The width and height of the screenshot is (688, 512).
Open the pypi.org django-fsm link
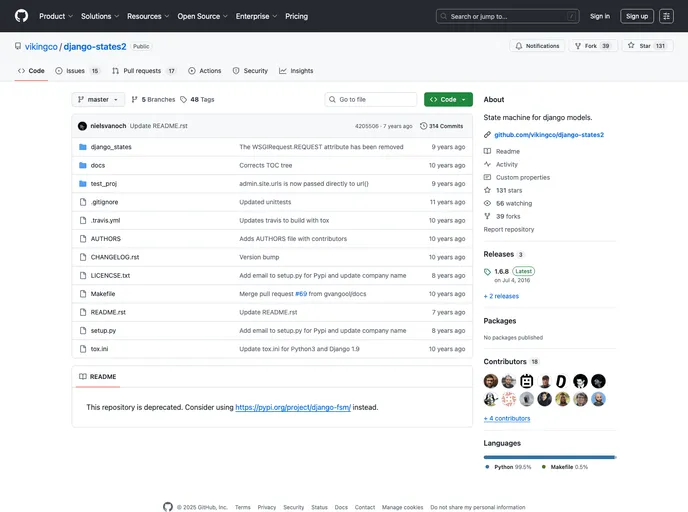click(293, 407)
